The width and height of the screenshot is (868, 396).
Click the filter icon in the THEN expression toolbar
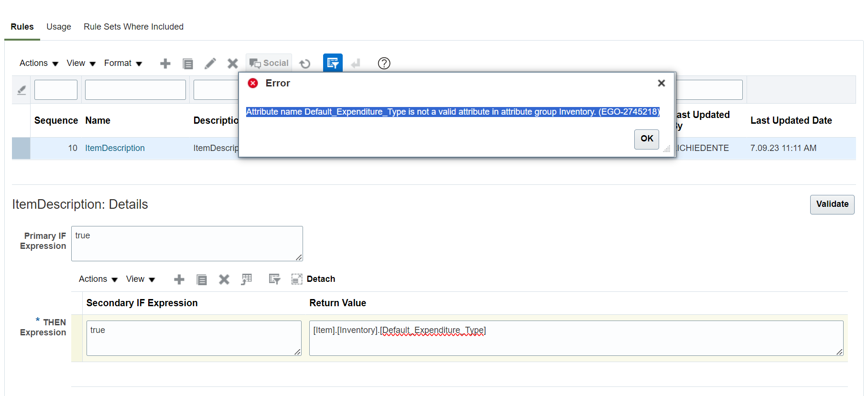[x=274, y=279]
